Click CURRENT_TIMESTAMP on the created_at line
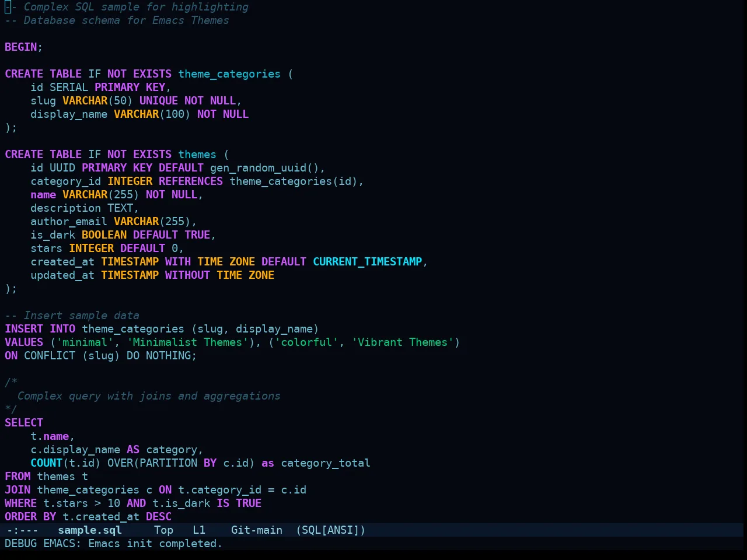This screenshot has height=560, width=747. pyautogui.click(x=368, y=262)
